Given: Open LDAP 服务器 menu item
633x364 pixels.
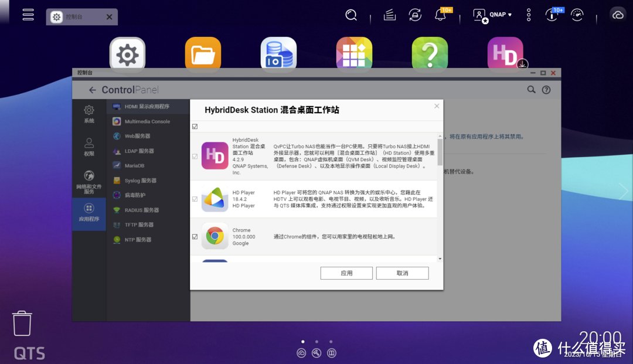Looking at the screenshot, I should pos(148,151).
